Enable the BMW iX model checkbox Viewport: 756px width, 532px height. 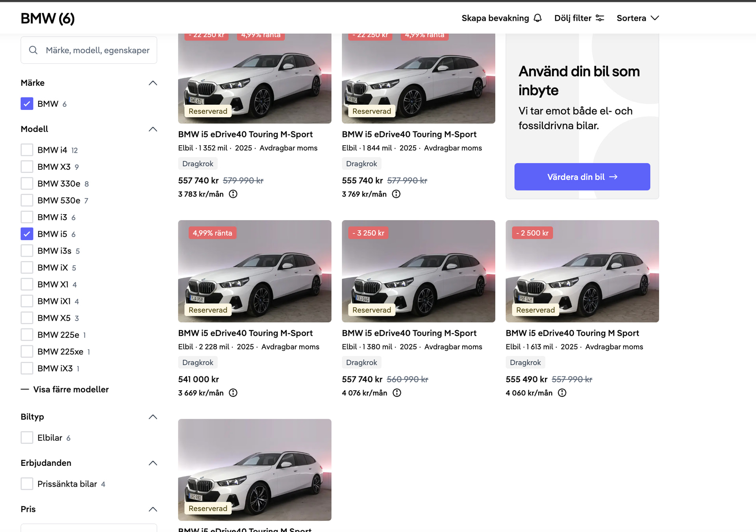pos(27,268)
